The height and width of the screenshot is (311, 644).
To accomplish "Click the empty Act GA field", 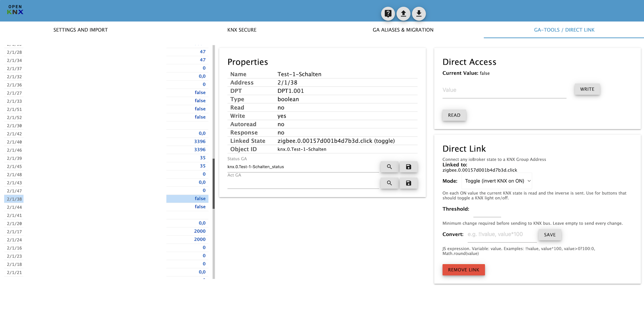I will [303, 183].
